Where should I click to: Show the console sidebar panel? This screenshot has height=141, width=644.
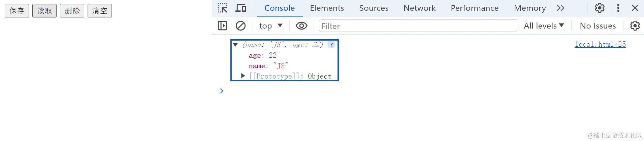(223, 26)
